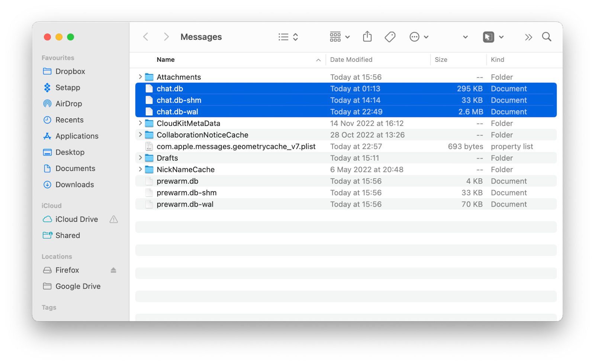This screenshot has height=364, width=595.
Task: Open Dropbox from the sidebar
Action: [x=71, y=71]
